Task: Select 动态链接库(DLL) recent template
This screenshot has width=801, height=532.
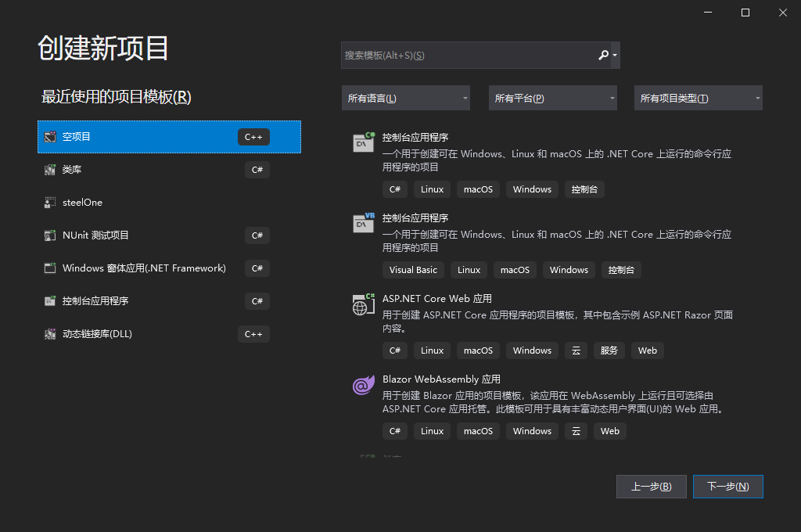Action: pyautogui.click(x=169, y=334)
